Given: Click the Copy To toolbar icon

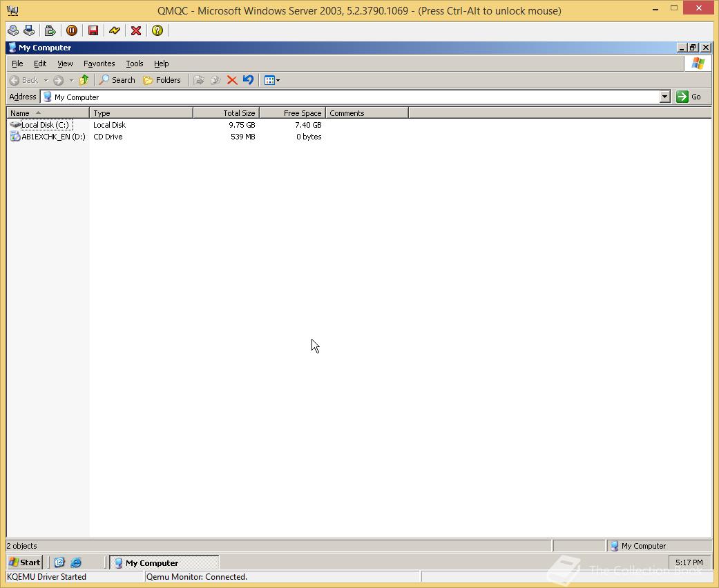Looking at the screenshot, I should [x=215, y=80].
